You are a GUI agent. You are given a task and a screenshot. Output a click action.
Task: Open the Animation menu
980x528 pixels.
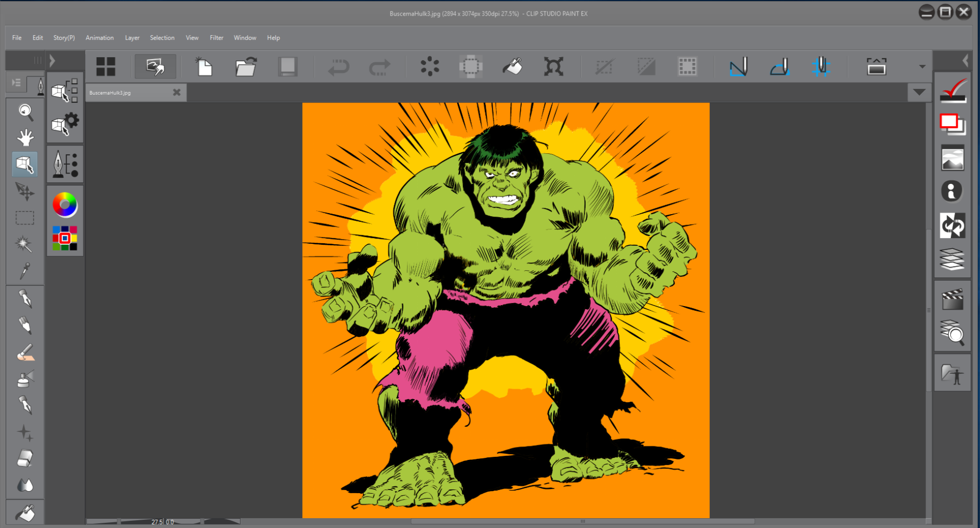100,38
